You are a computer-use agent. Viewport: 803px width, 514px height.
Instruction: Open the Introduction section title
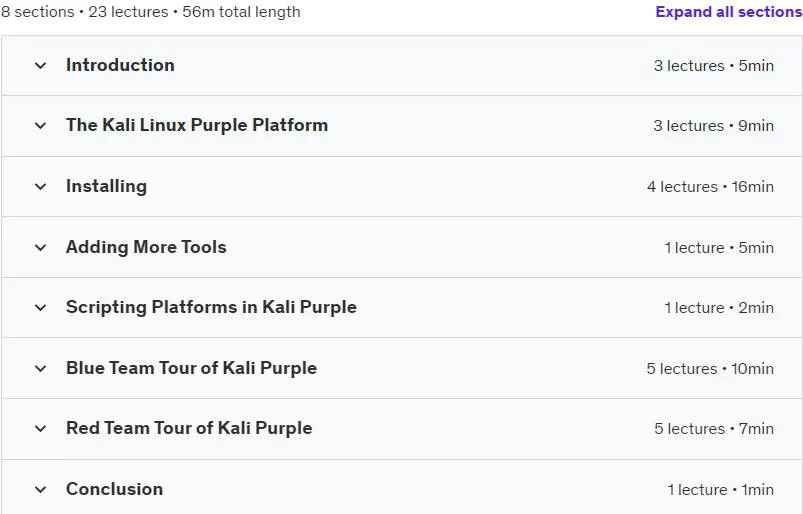tap(120, 65)
